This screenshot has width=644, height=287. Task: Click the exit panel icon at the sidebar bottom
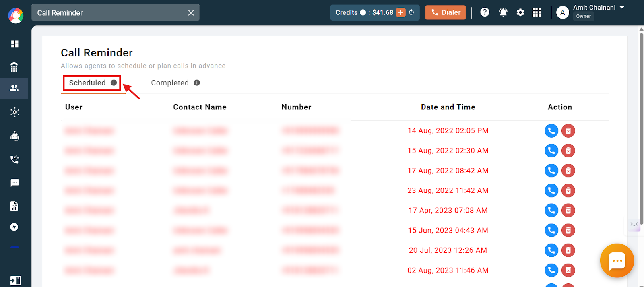point(15,281)
